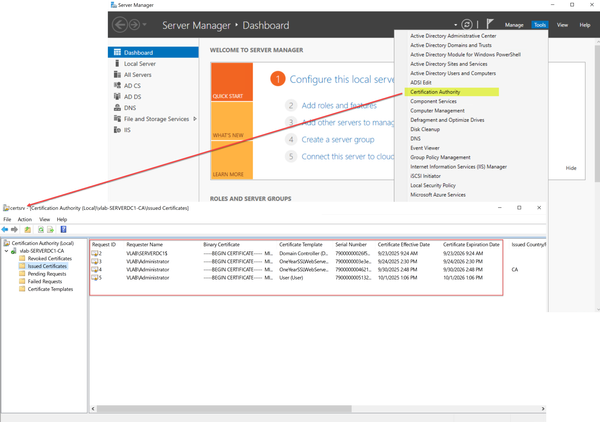Select the Failed Requests folder

click(44, 282)
